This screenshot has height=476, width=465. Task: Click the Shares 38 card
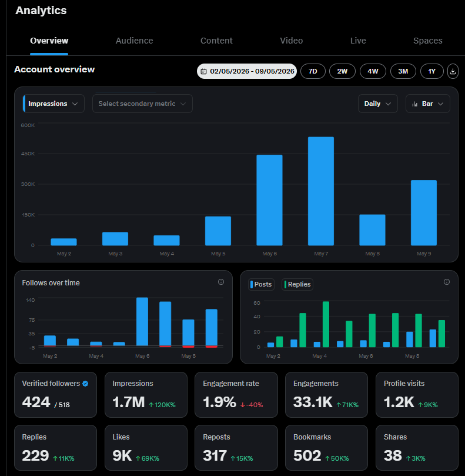point(417,448)
